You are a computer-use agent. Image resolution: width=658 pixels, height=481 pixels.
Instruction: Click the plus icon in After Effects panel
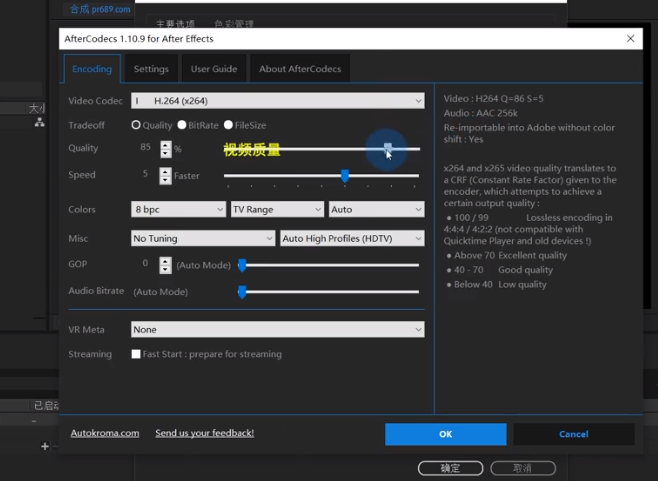tap(45, 446)
